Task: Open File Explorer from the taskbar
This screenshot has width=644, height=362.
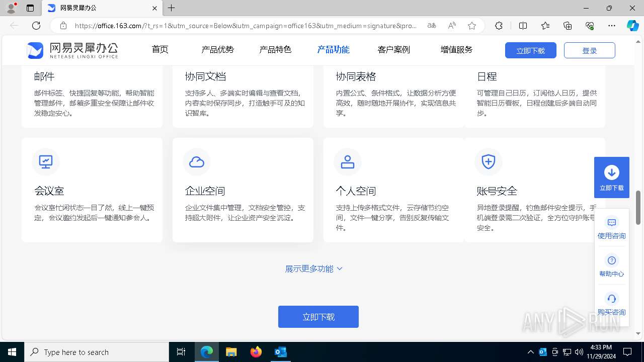Action: click(x=231, y=352)
